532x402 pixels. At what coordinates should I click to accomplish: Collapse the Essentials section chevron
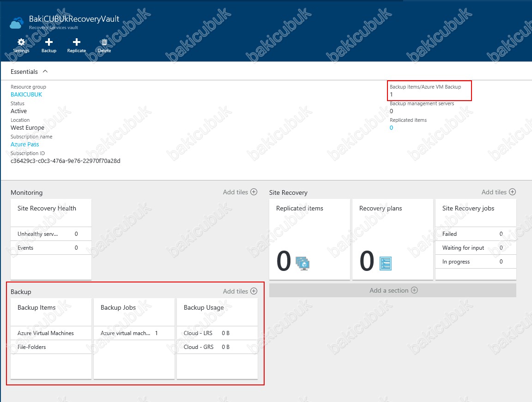tap(45, 72)
